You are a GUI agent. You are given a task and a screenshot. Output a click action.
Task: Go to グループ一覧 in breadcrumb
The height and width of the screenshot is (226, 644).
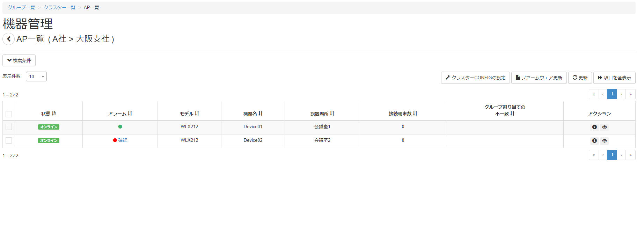[21, 7]
